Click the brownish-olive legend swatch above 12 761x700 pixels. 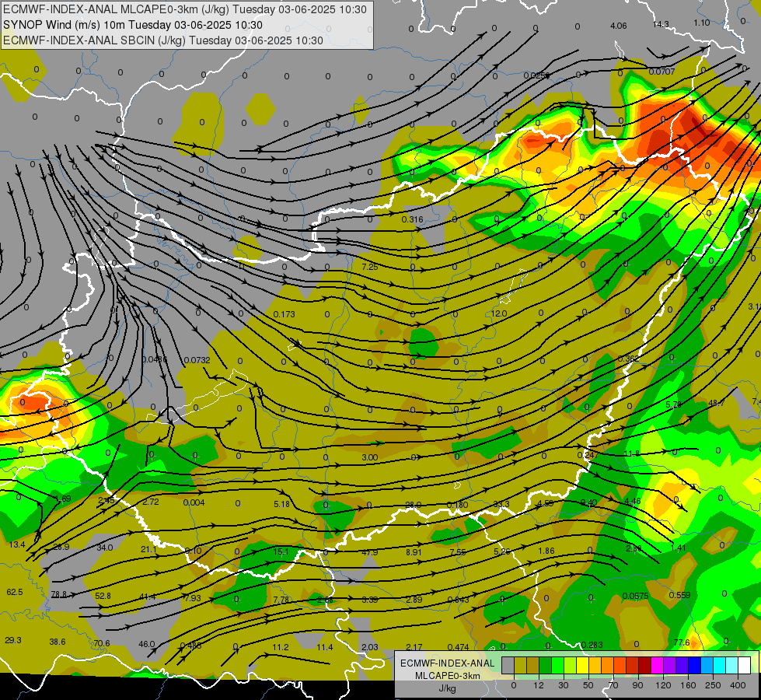pyautogui.click(x=533, y=665)
